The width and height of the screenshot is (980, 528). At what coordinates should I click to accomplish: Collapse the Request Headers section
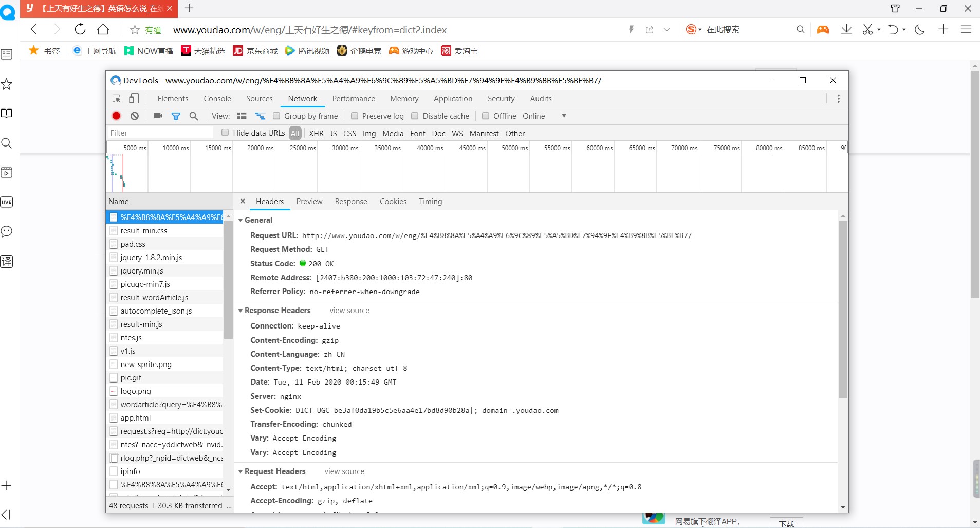pos(241,471)
